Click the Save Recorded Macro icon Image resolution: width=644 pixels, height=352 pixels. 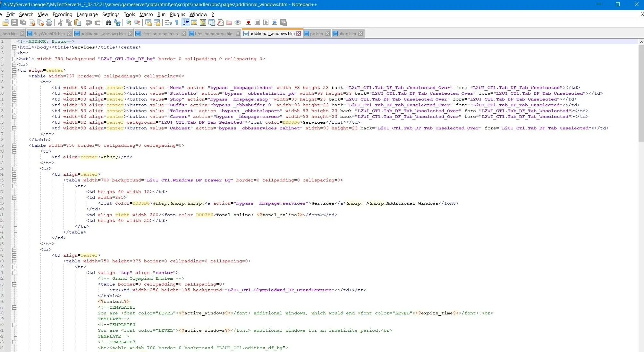pos(283,22)
